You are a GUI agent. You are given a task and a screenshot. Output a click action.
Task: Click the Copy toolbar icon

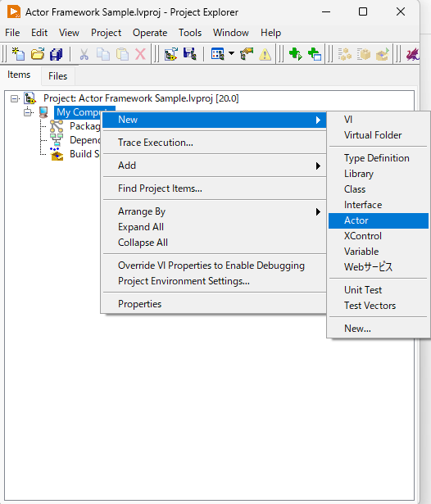click(x=103, y=54)
